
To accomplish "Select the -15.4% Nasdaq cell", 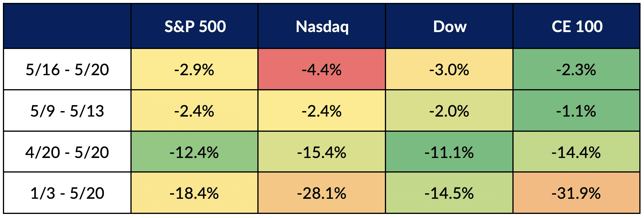I will click(x=322, y=152).
